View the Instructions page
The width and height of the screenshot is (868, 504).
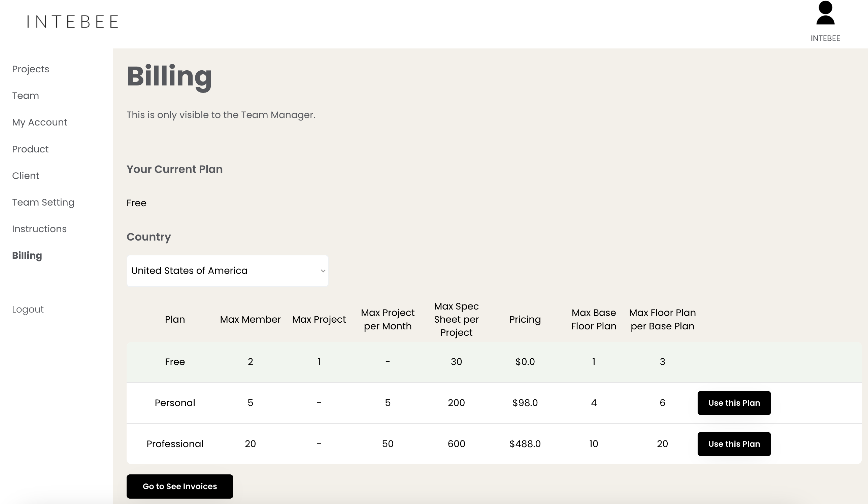point(39,229)
